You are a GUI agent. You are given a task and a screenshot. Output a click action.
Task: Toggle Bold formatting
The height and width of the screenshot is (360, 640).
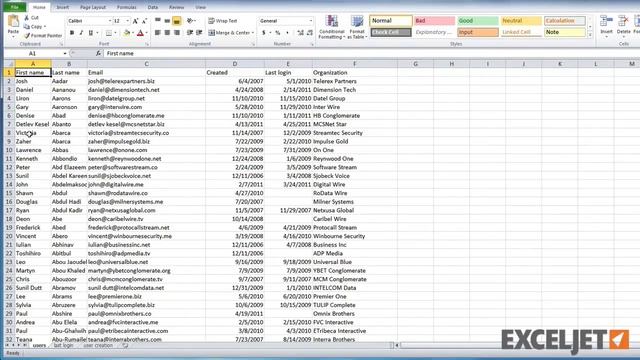(x=72, y=33)
